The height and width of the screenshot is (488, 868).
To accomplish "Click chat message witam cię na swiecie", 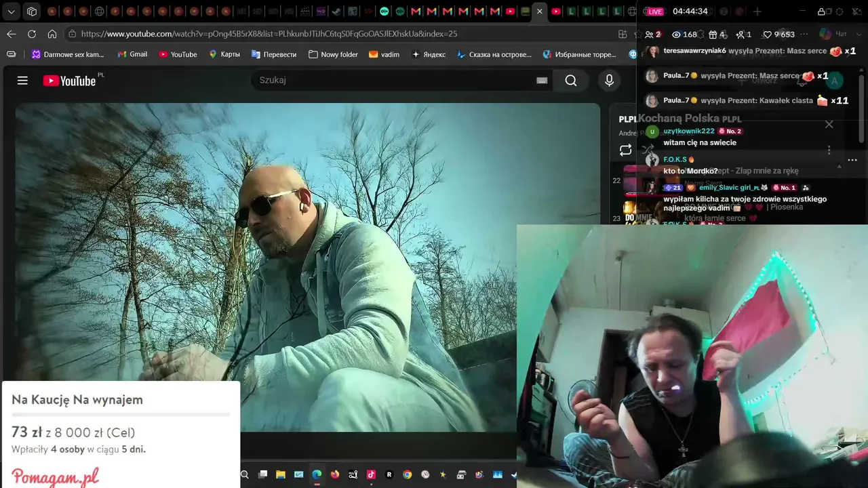I will [700, 143].
